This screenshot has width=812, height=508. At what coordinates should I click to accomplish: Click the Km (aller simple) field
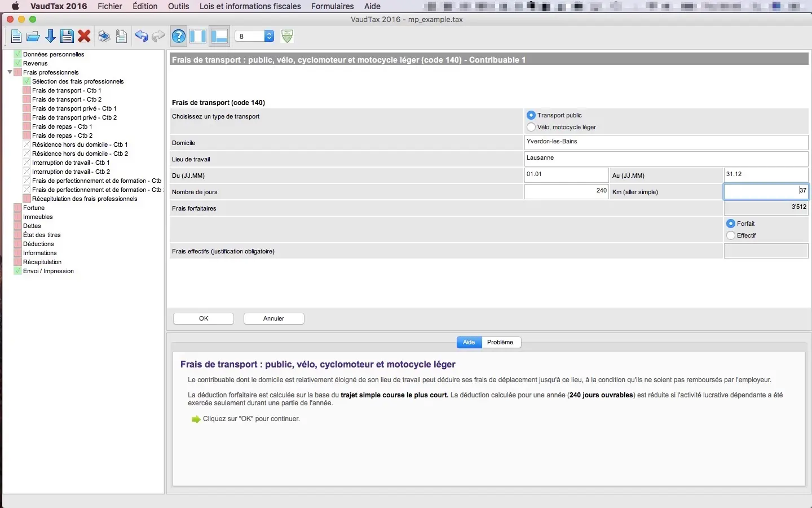click(766, 191)
